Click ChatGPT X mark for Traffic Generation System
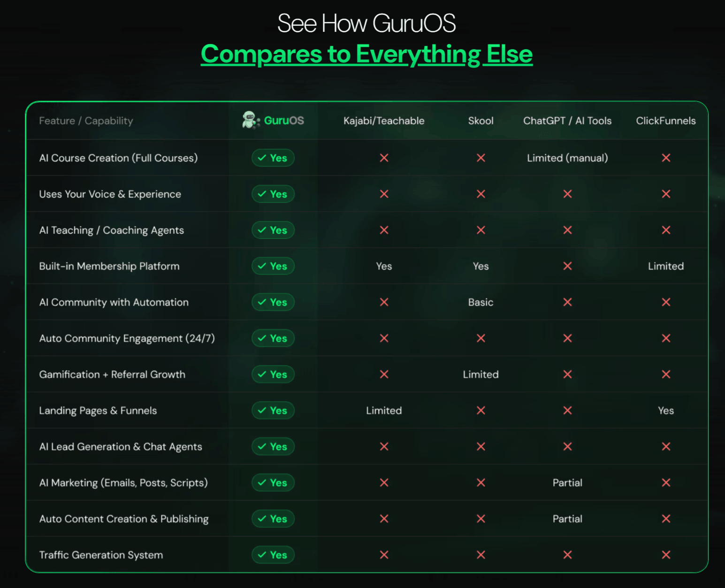The height and width of the screenshot is (588, 725). coord(567,555)
